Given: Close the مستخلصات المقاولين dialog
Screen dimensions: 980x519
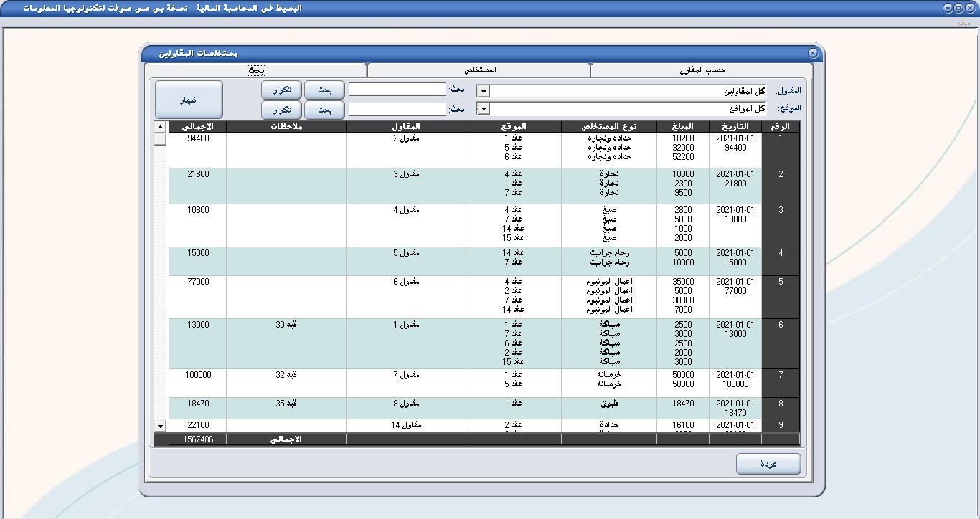Looking at the screenshot, I should 812,54.
